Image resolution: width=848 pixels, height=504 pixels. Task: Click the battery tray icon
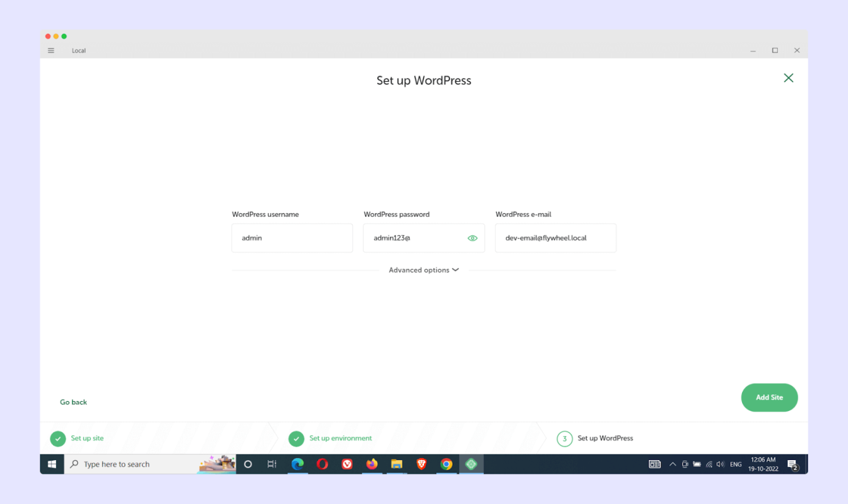tap(697, 464)
